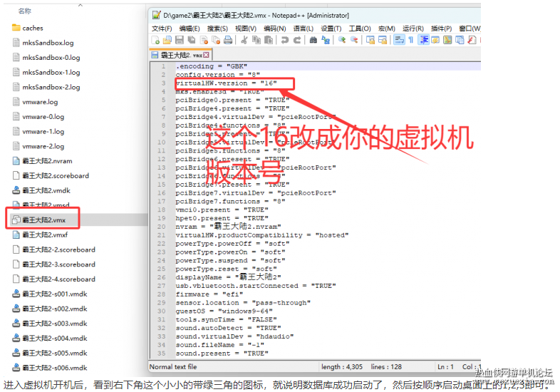Click the Redo arrow icon
This screenshot has height=392, width=560.
[x=297, y=40]
